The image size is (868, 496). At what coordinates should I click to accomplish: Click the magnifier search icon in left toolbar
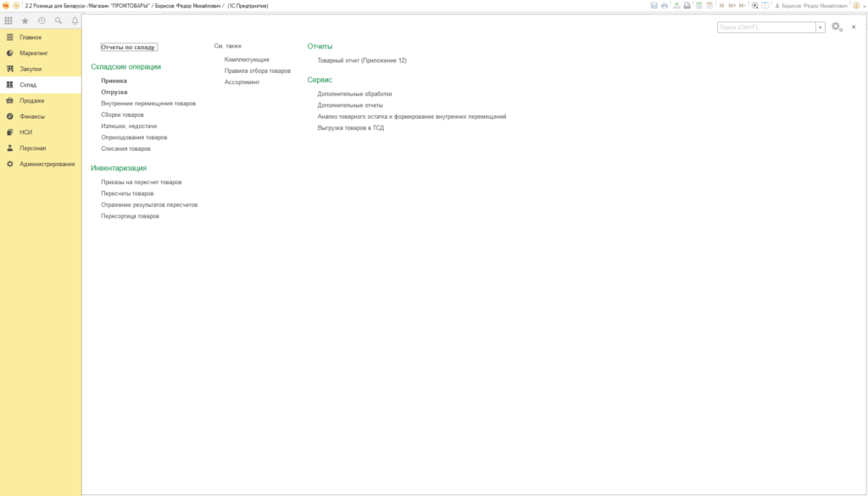pyautogui.click(x=58, y=20)
